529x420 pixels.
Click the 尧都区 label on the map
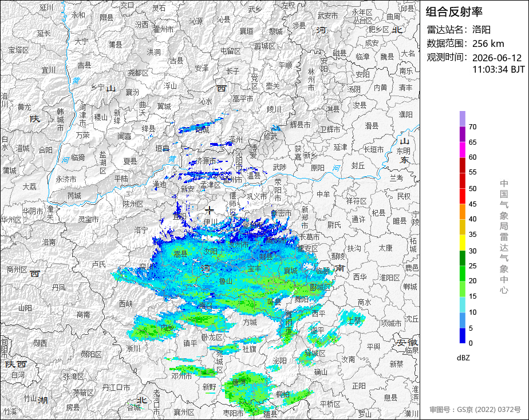[x=139, y=73]
